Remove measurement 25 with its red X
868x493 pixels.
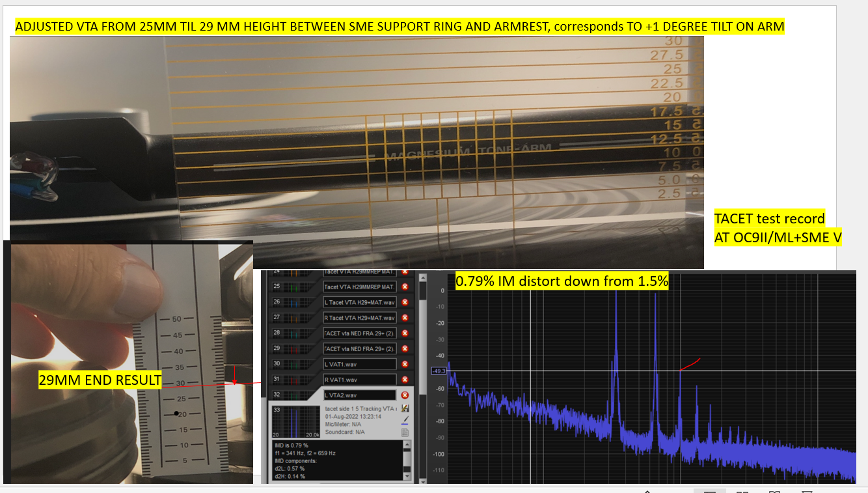(x=405, y=287)
